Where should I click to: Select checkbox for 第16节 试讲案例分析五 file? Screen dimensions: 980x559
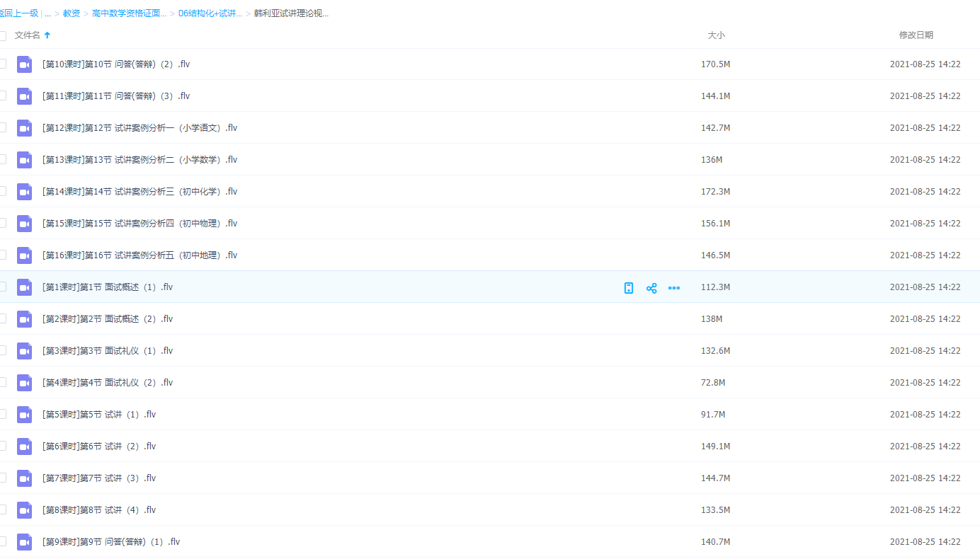3,255
